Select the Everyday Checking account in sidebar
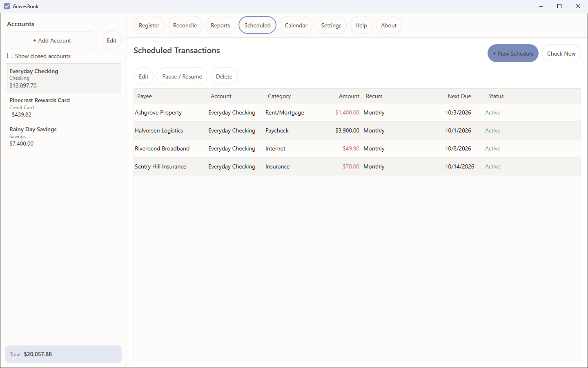 click(x=63, y=78)
